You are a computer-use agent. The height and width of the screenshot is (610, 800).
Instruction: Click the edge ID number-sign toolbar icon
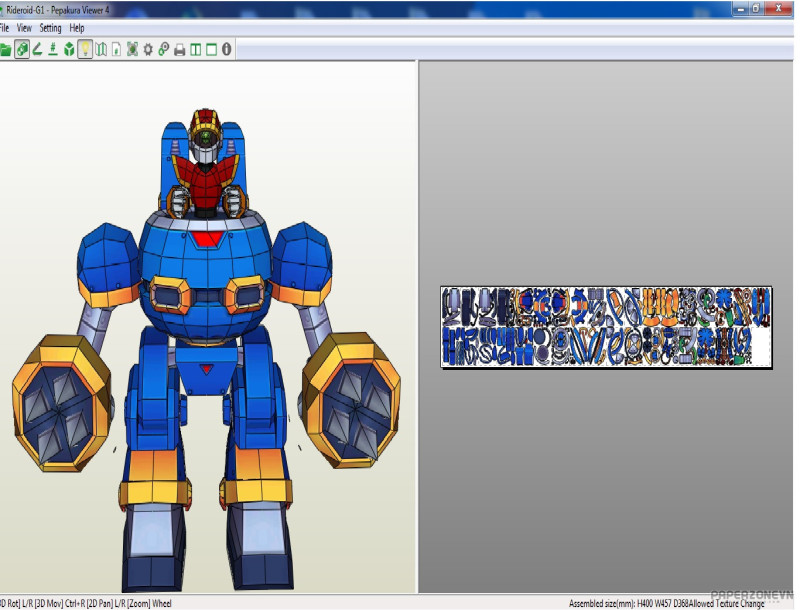pos(52,49)
